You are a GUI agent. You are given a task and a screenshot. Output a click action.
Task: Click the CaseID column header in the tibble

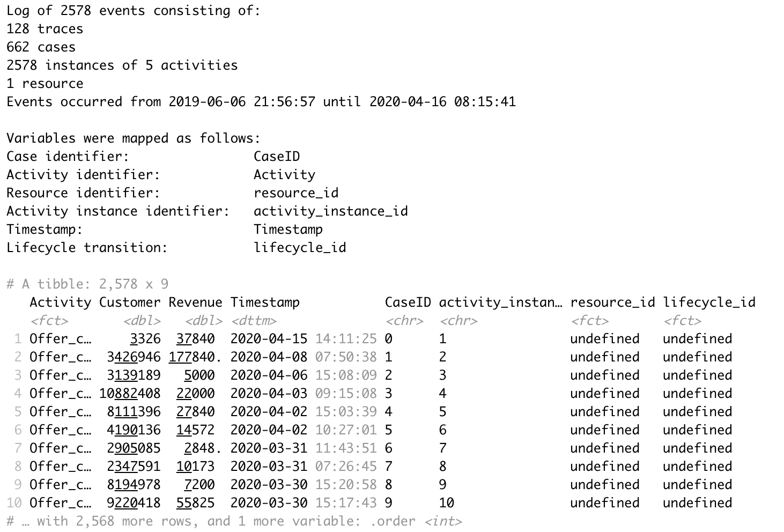pos(408,302)
